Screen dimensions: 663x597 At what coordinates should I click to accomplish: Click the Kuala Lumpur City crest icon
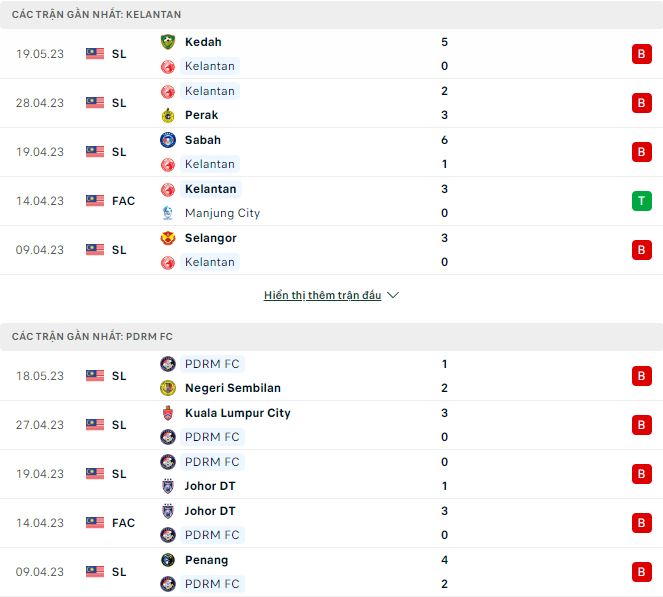tap(167, 413)
